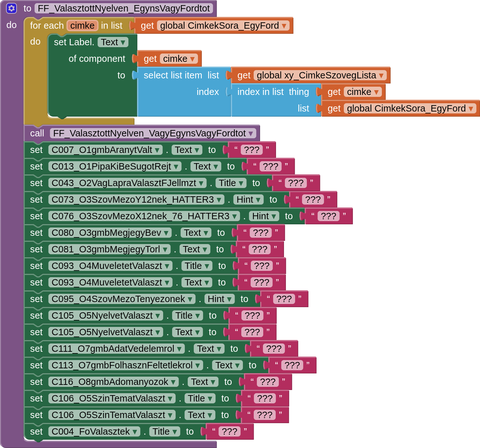The width and height of the screenshot is (480, 448).
Task: Edit the procedure name FF_ValasztottNyelven_EgynsVagyFordtot
Action: tap(124, 8)
